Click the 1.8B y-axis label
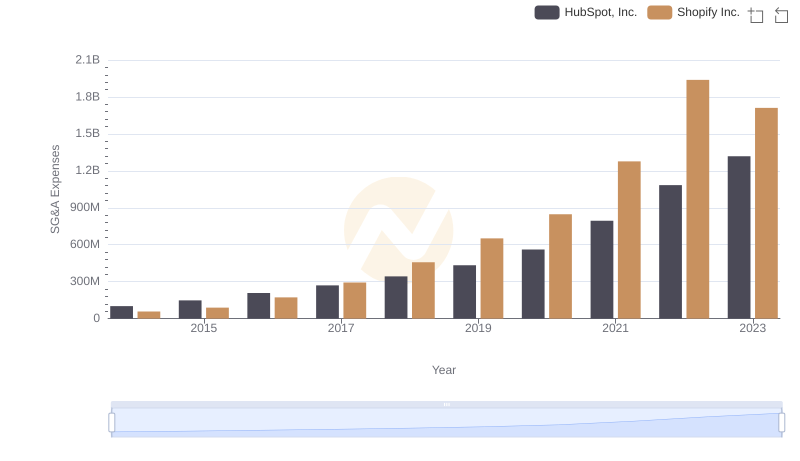Screen dimensions: 800x461 pyautogui.click(x=87, y=97)
